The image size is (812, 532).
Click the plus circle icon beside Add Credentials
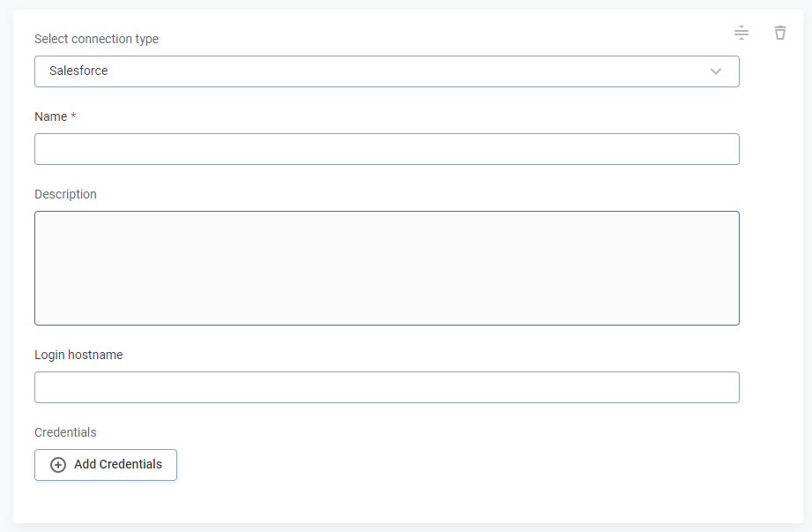(x=58, y=465)
